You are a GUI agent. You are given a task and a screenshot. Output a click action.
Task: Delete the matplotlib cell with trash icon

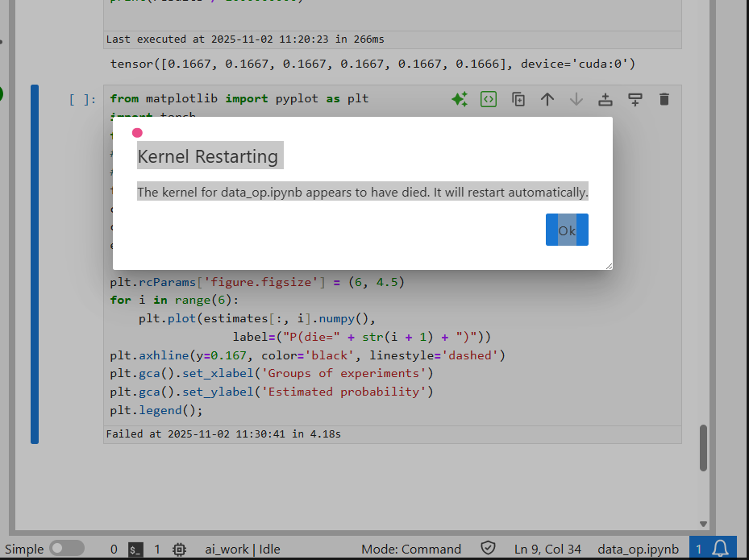(x=664, y=98)
